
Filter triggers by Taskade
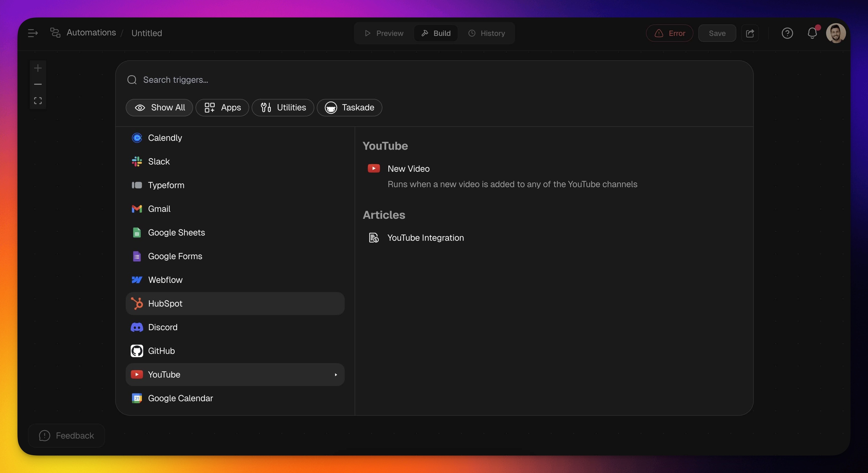click(x=349, y=107)
